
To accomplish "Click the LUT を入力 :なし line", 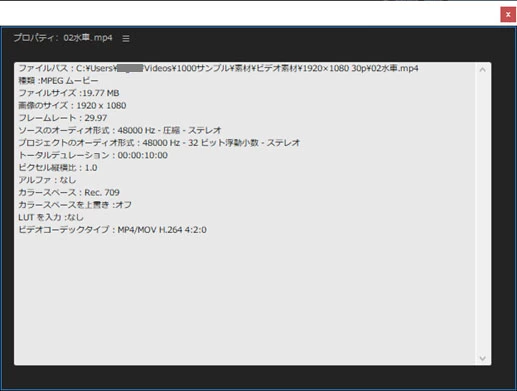I will pos(51,217).
